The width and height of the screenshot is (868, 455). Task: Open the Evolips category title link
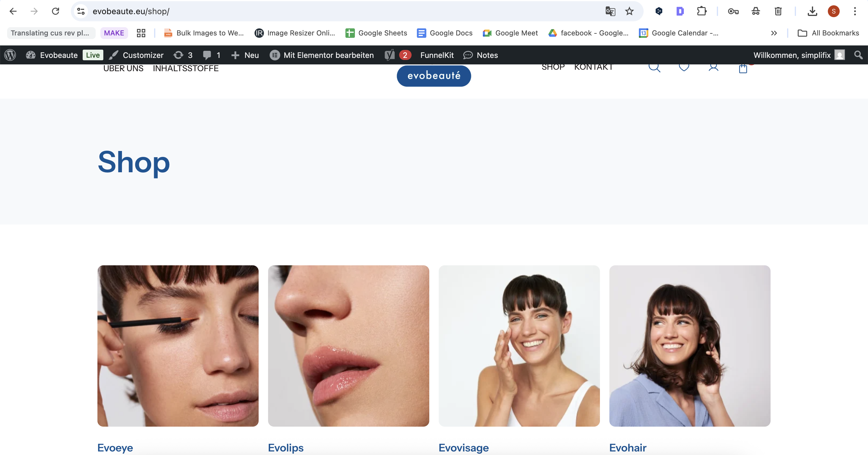286,448
